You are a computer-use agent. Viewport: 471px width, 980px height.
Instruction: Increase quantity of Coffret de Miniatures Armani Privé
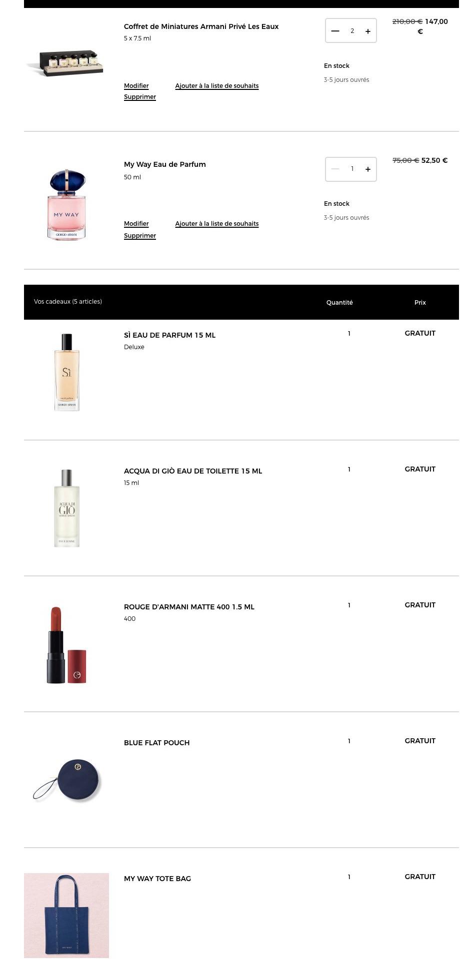click(368, 31)
